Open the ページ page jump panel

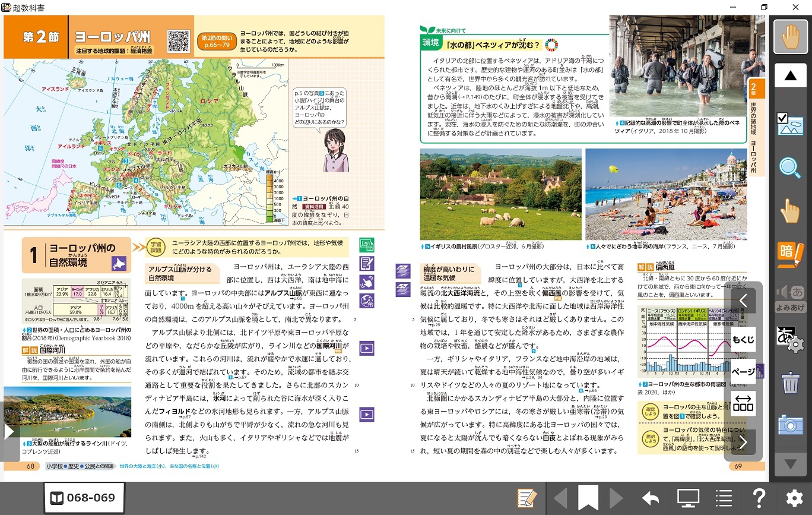[743, 371]
